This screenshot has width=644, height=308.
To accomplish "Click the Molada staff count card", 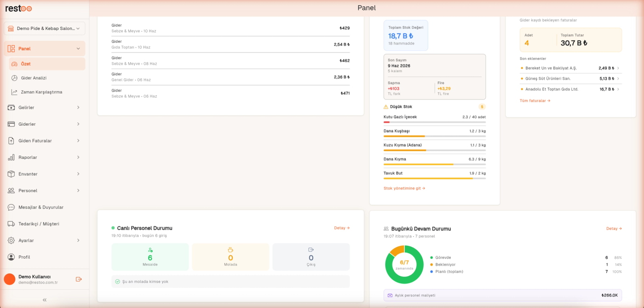I will [x=230, y=257].
